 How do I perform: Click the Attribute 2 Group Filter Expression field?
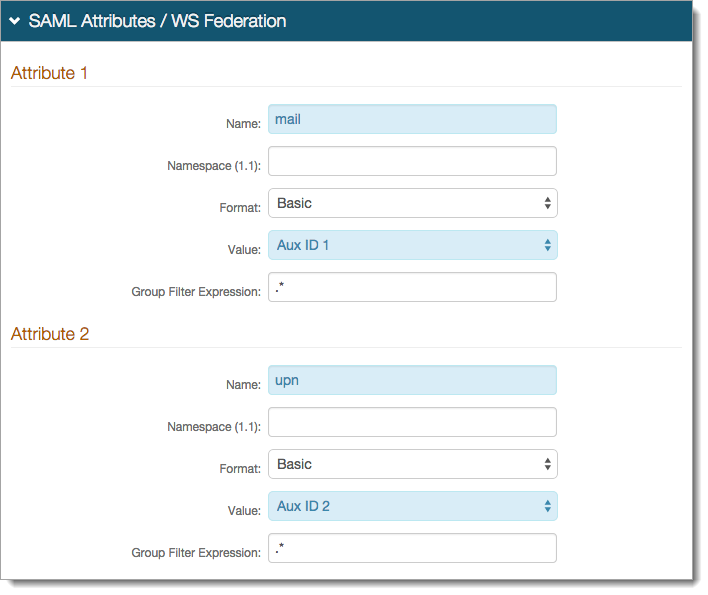tap(412, 548)
